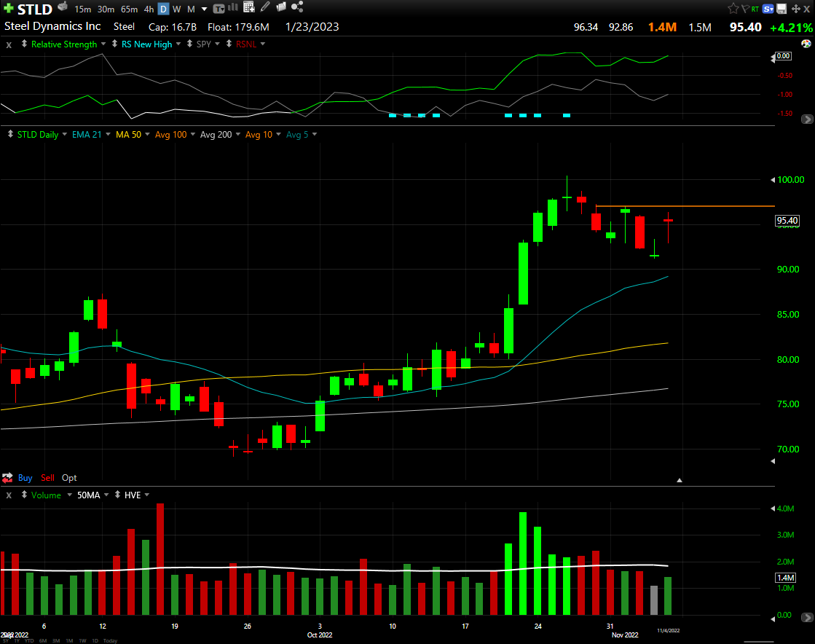The width and height of the screenshot is (815, 644).
Task: Click the green plus add-symbol icon
Action: (8, 8)
